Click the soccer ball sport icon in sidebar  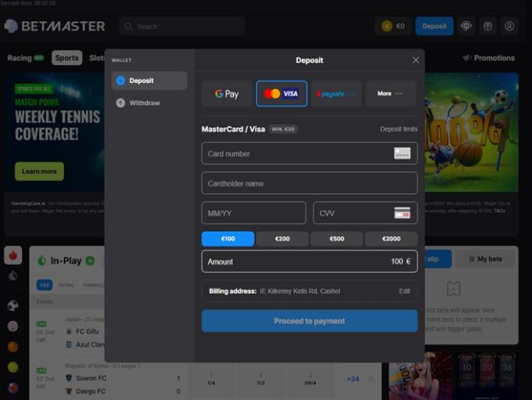coord(13,306)
